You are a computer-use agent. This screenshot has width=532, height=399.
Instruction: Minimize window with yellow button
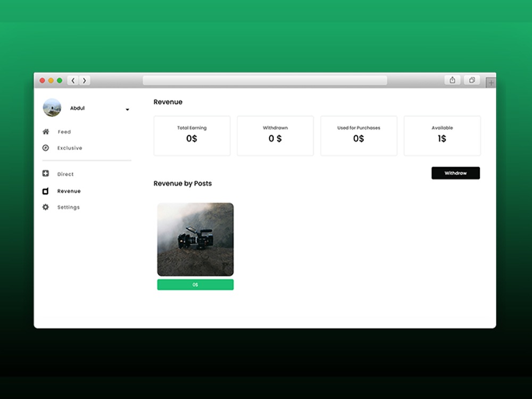tap(51, 80)
